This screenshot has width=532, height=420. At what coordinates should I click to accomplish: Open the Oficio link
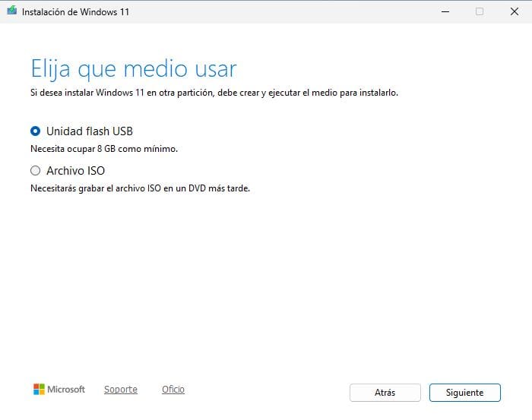click(173, 390)
